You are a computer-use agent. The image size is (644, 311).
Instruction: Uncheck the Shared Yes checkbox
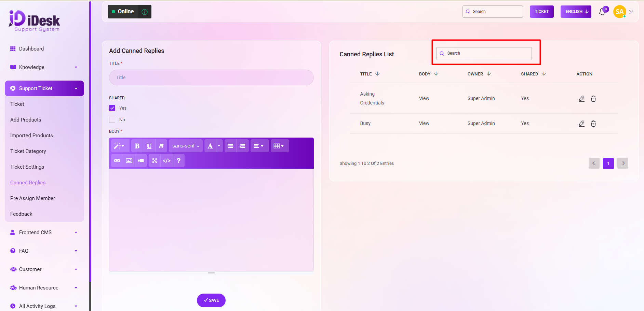click(x=112, y=108)
